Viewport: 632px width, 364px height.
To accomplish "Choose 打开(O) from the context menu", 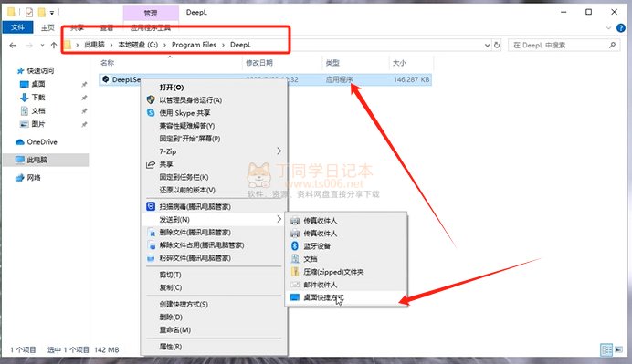I will coord(214,88).
